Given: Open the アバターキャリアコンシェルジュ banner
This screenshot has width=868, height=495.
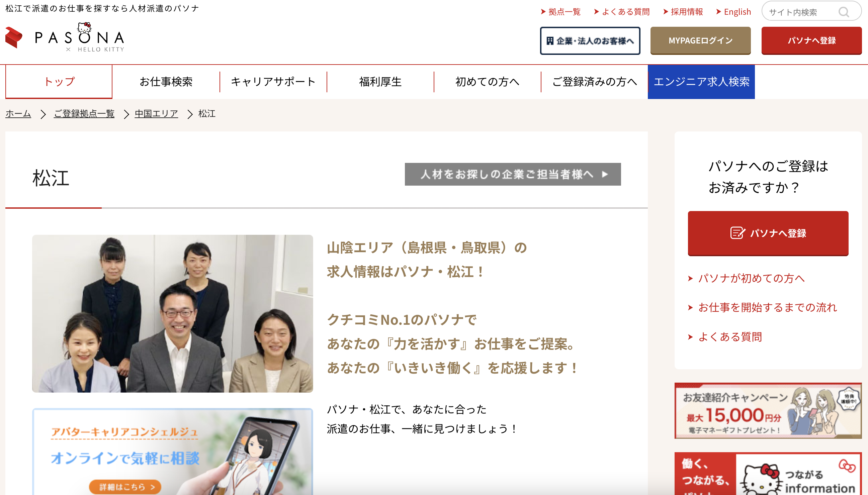Looking at the screenshot, I should (172, 452).
